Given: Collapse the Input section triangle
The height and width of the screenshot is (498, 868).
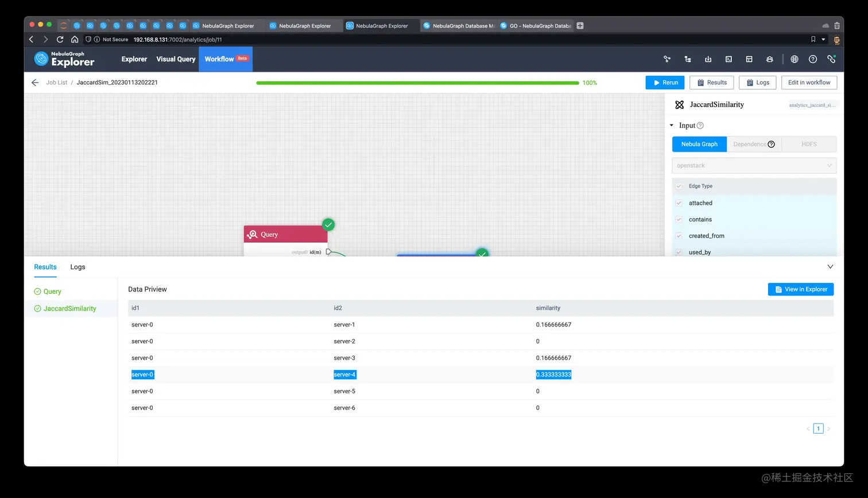Looking at the screenshot, I should [672, 126].
